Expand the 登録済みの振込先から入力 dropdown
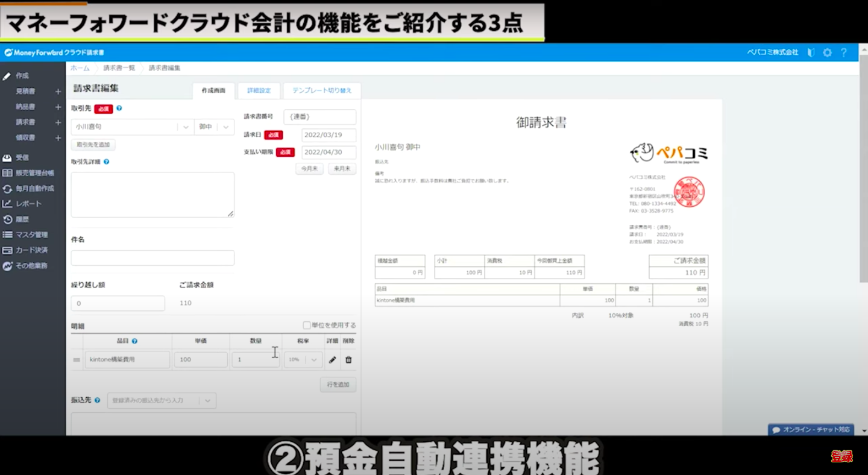 (x=162, y=400)
